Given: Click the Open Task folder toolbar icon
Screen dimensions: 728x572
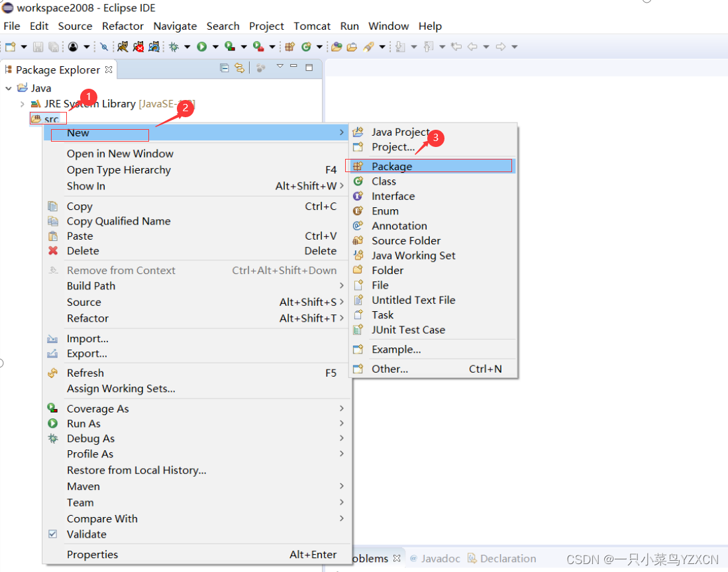Looking at the screenshot, I should [352, 47].
